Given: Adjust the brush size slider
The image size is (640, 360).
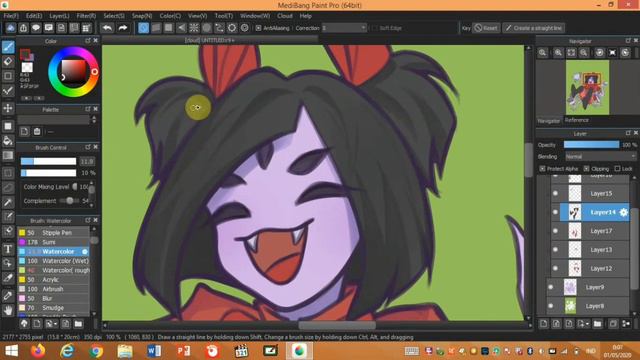Looking at the screenshot, I should tap(48, 161).
